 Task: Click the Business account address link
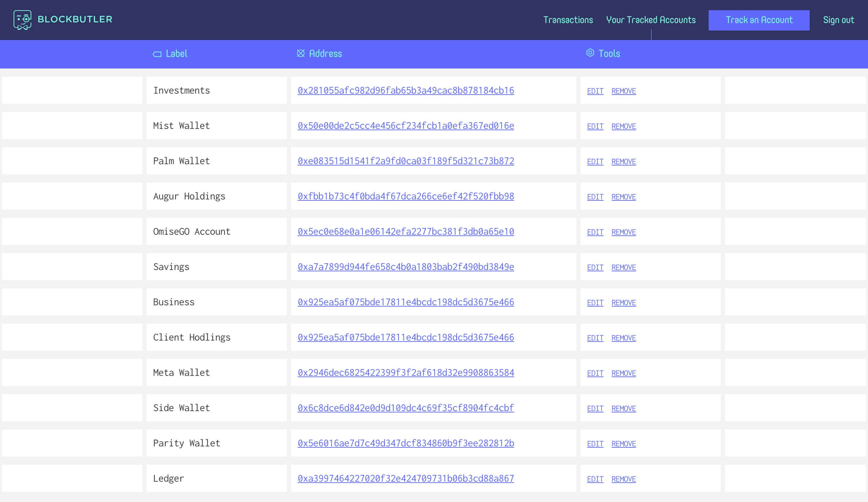point(406,302)
